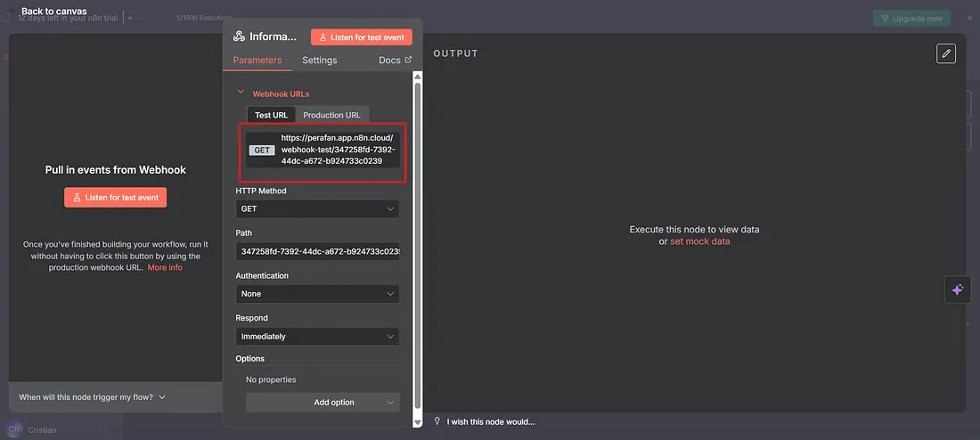Collapse the Webhook URLs section chevron
The height and width of the screenshot is (440, 980).
pos(240,92)
